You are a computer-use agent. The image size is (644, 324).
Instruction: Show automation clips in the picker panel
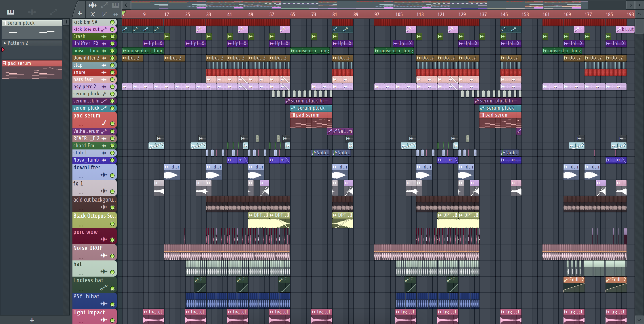pyautogui.click(x=53, y=12)
